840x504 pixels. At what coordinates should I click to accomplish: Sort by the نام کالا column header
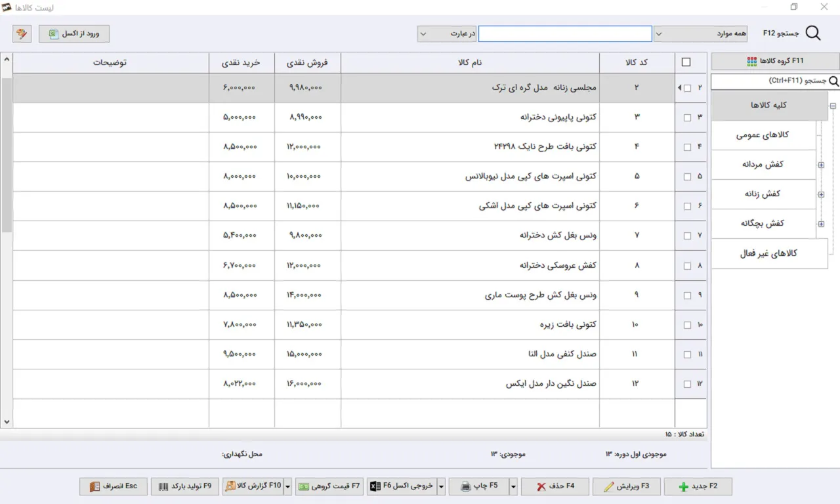click(x=469, y=62)
